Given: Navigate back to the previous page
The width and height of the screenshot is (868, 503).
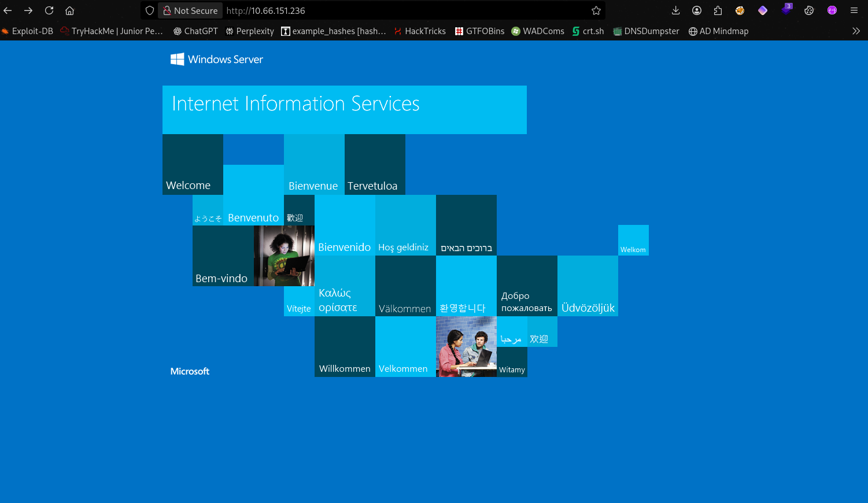Looking at the screenshot, I should tap(8, 10).
